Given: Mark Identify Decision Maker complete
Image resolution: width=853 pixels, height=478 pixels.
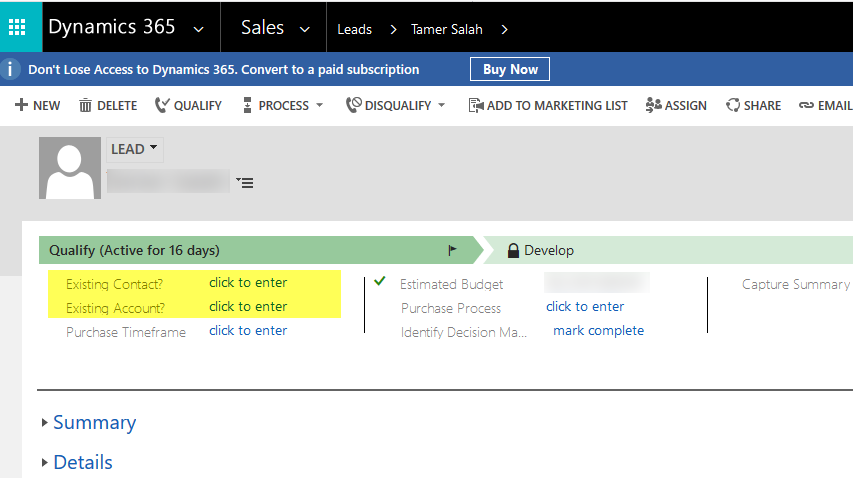Looking at the screenshot, I should (598, 331).
